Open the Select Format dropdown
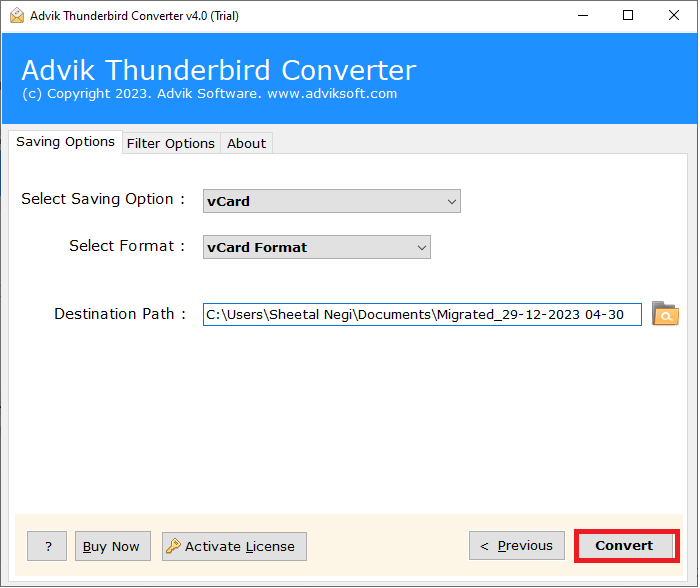The width and height of the screenshot is (700, 588). point(317,247)
